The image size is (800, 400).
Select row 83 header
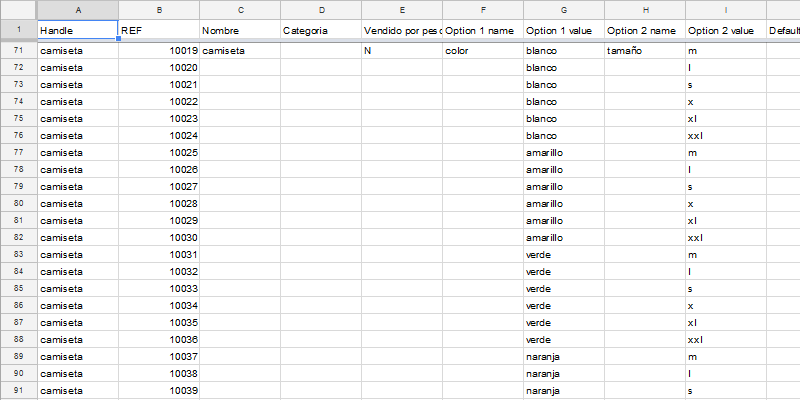tap(19, 255)
